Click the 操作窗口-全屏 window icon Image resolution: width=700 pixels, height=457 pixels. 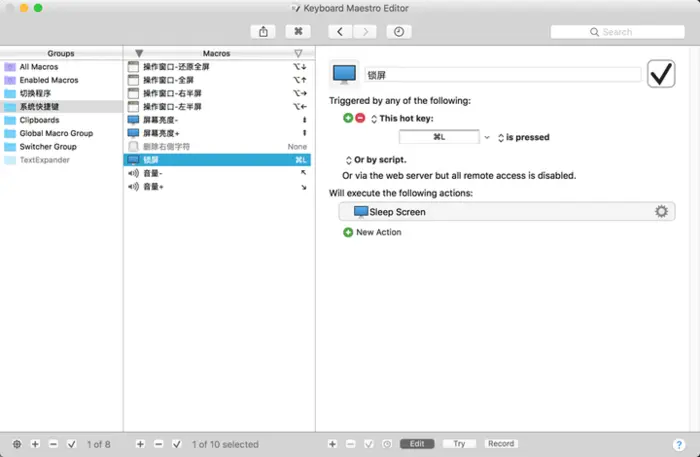click(x=133, y=80)
